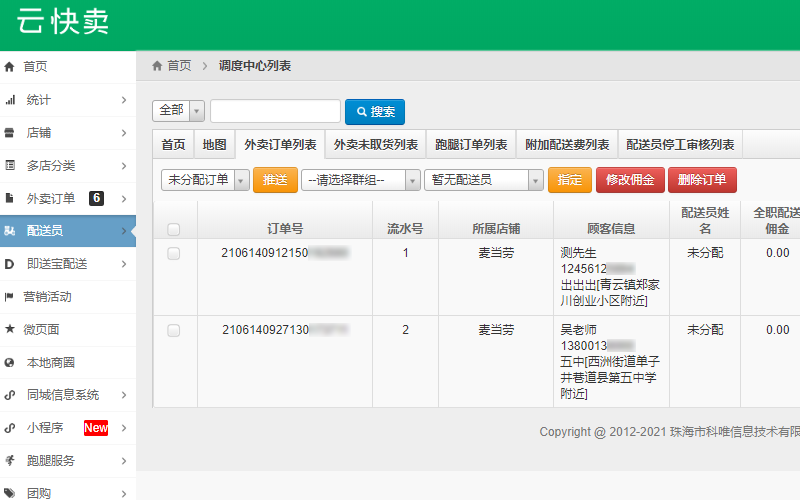Expand the 统计 sidebar chevron
The image size is (800, 500).
coord(123,100)
